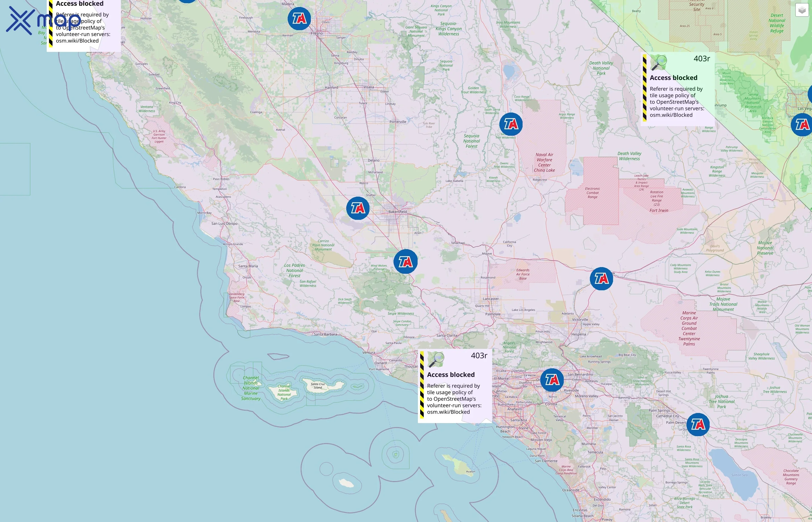Click the Mojave town label
This screenshot has height=522, width=812.
click(487, 253)
